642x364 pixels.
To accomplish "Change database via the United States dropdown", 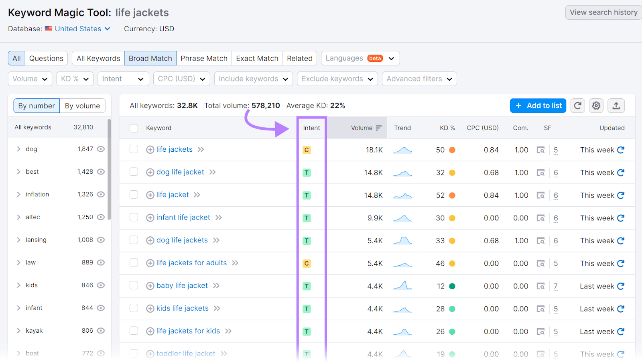I will 77,28.
